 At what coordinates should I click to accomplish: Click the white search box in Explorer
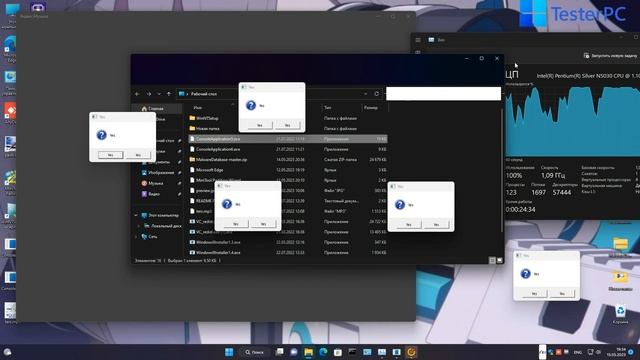coord(443,93)
